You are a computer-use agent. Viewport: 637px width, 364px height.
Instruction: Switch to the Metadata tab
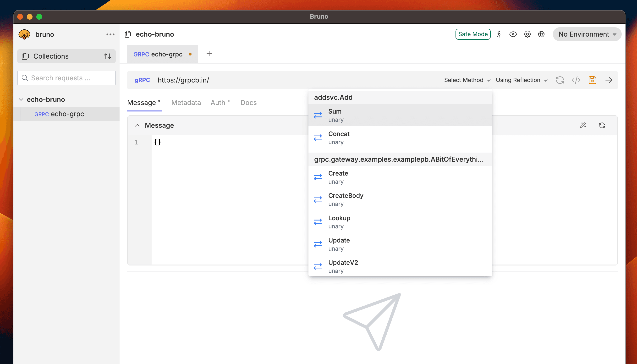[x=186, y=103]
